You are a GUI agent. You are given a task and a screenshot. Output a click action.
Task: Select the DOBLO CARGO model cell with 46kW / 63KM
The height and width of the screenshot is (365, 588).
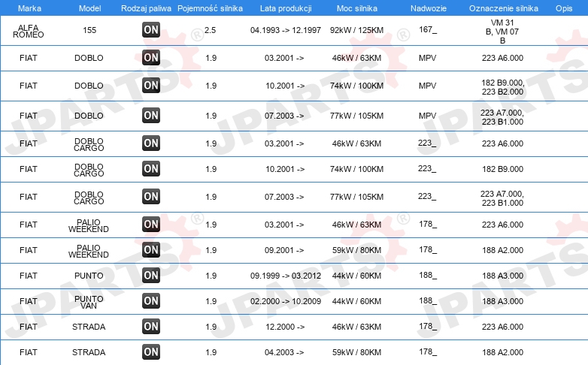pos(89,144)
